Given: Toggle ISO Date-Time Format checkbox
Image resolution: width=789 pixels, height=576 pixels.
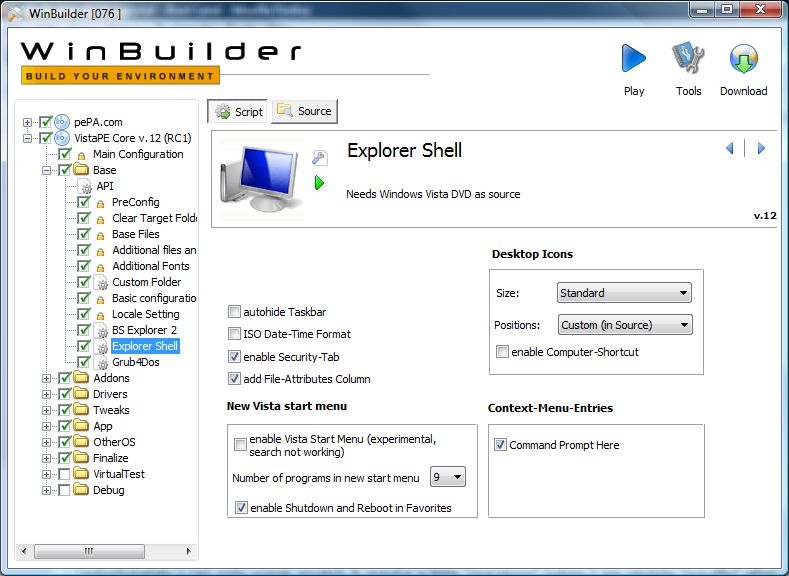Looking at the screenshot, I should 234,334.
